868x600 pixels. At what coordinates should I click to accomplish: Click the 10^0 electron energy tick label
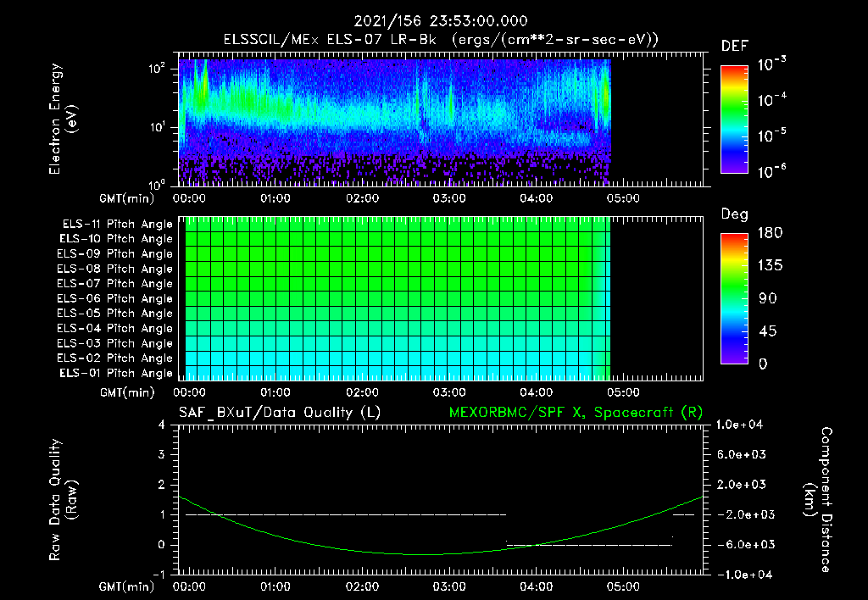click(x=157, y=184)
